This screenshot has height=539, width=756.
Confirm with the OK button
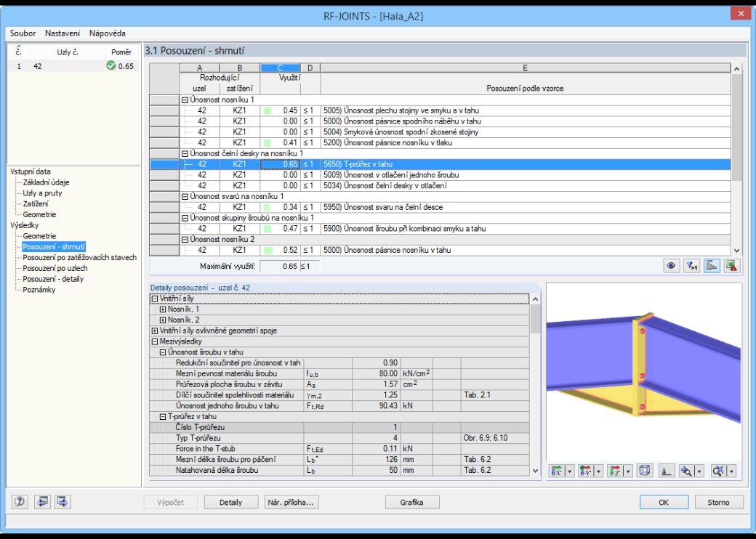(x=664, y=503)
